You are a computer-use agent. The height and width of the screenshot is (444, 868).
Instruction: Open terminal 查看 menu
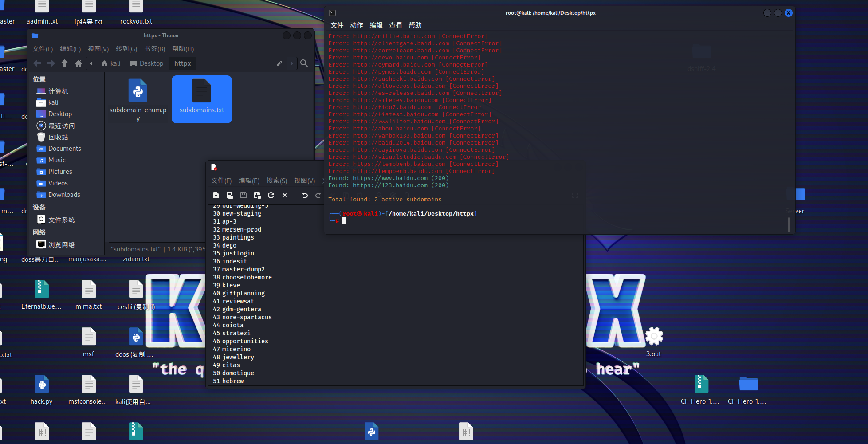tap(396, 25)
